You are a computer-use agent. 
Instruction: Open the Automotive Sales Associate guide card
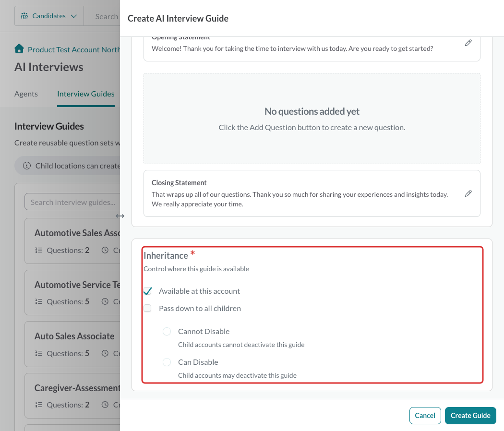[x=72, y=241]
